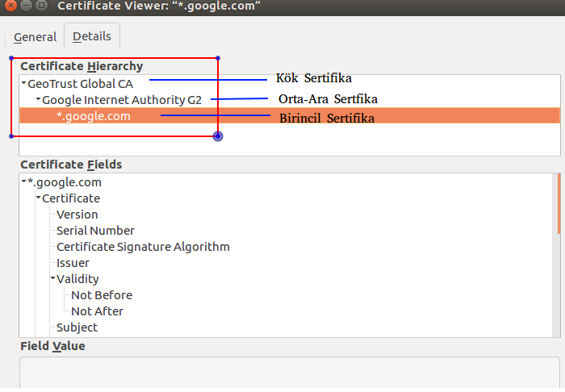
Task: Select GeoTrust Global CA in hierarchy
Action: tap(81, 84)
